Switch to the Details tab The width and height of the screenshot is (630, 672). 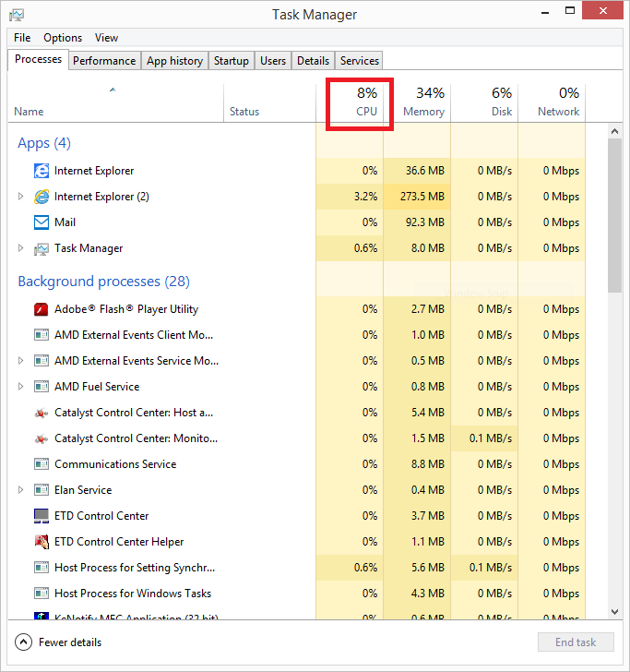(x=313, y=61)
